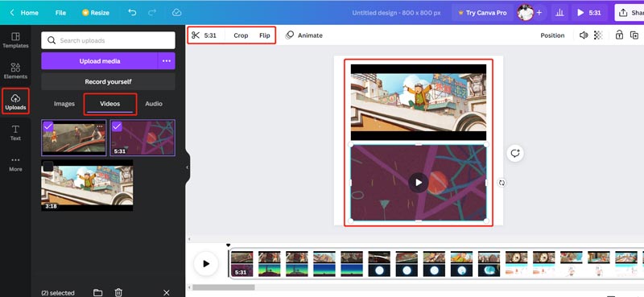Add a comment bubble icon
This screenshot has height=297, width=644.
(x=515, y=153)
